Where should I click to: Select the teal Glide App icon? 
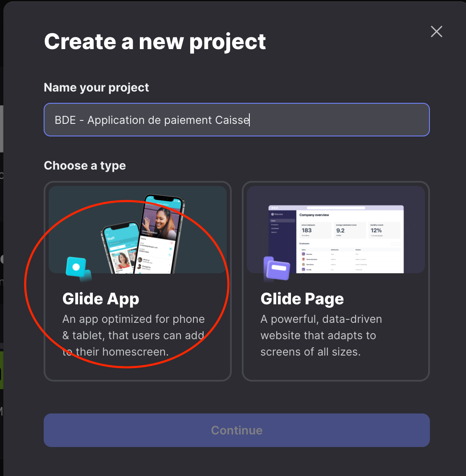click(78, 268)
